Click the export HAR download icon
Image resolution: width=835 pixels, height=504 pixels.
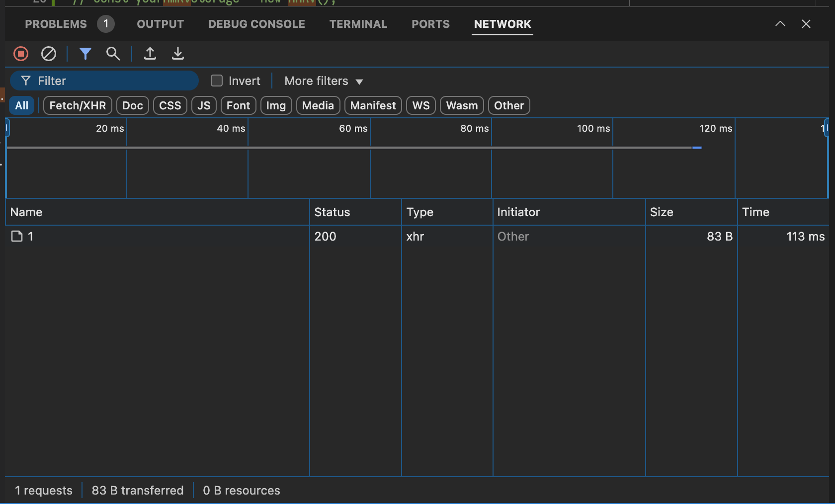177,54
